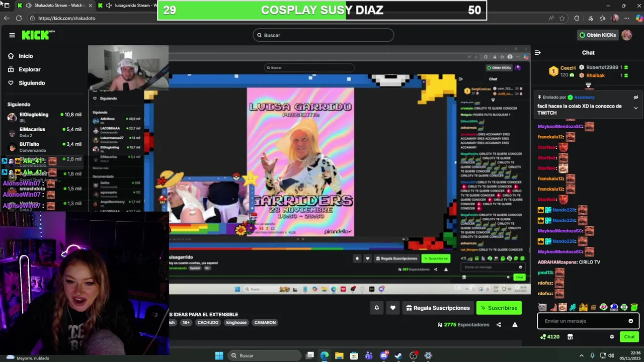Viewport: 644px width, 362px height.
Task: Click the 18+ tag
Action: click(186, 323)
